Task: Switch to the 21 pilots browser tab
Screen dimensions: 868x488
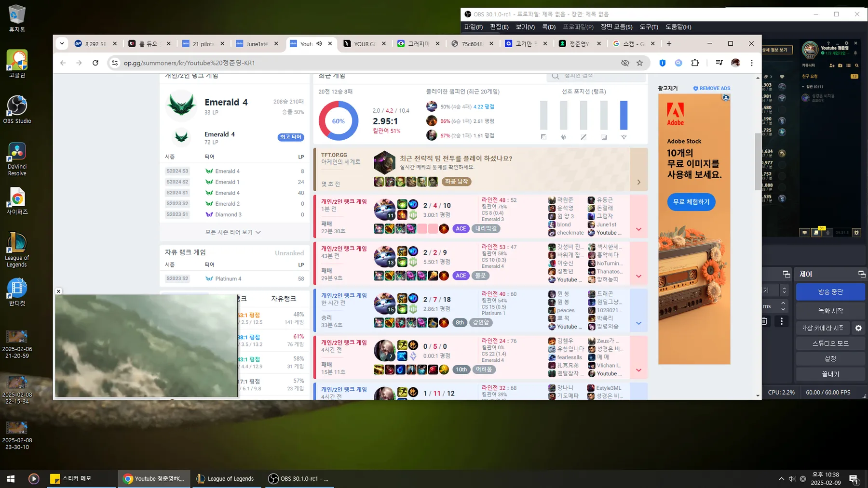Action: coord(203,44)
